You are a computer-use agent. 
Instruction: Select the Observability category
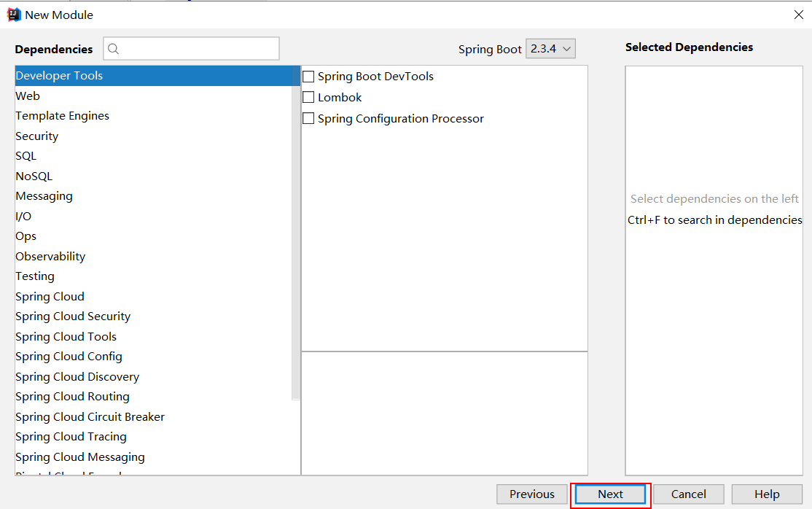155,256
